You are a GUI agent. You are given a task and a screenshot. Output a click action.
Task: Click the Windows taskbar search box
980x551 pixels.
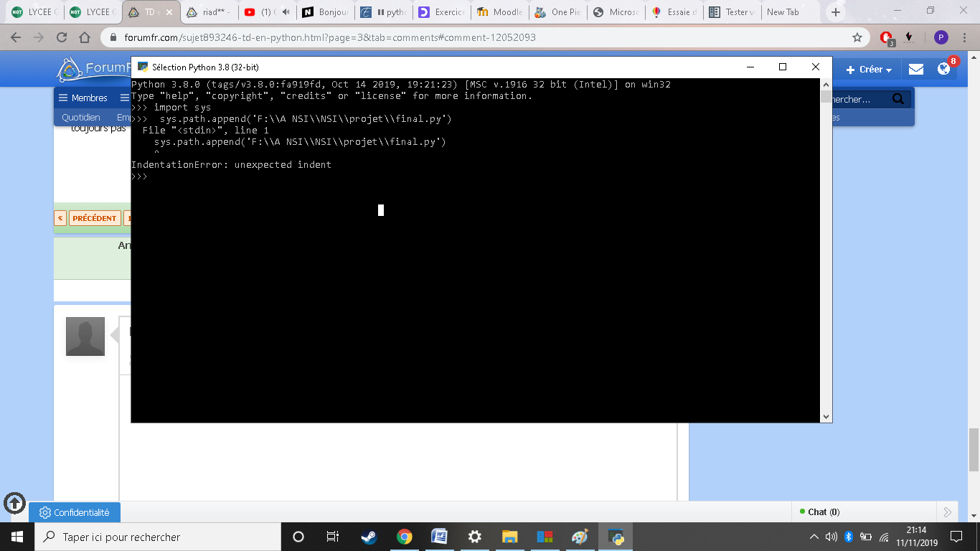click(x=157, y=537)
